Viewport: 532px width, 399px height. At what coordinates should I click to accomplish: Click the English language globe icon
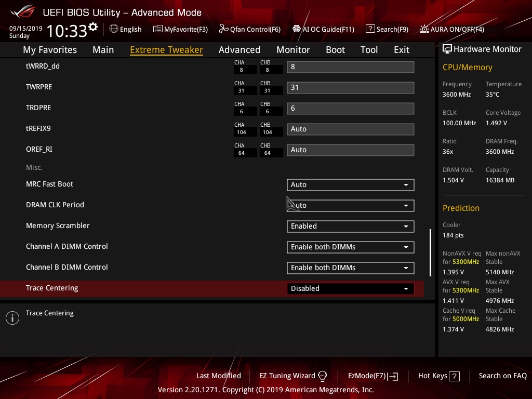point(114,29)
